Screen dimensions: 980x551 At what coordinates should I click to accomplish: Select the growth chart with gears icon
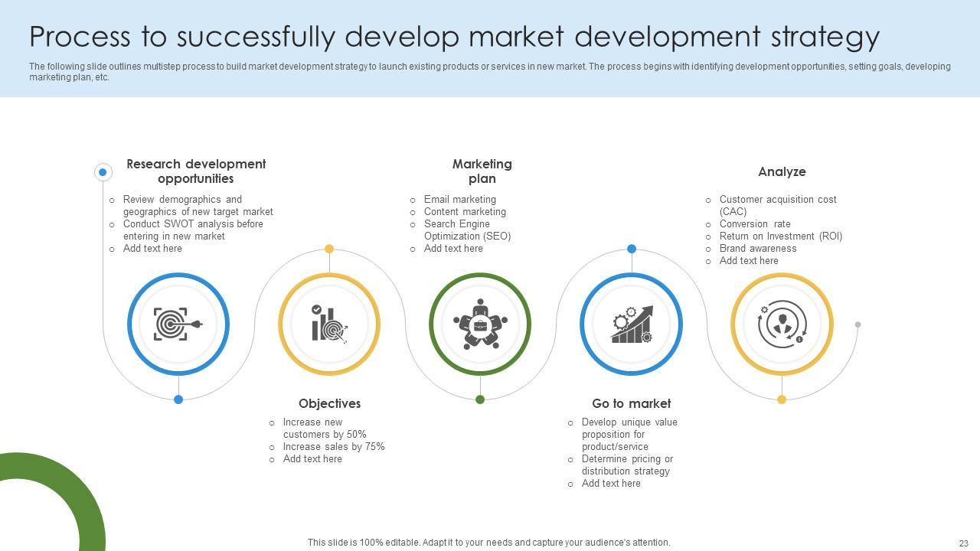(632, 324)
